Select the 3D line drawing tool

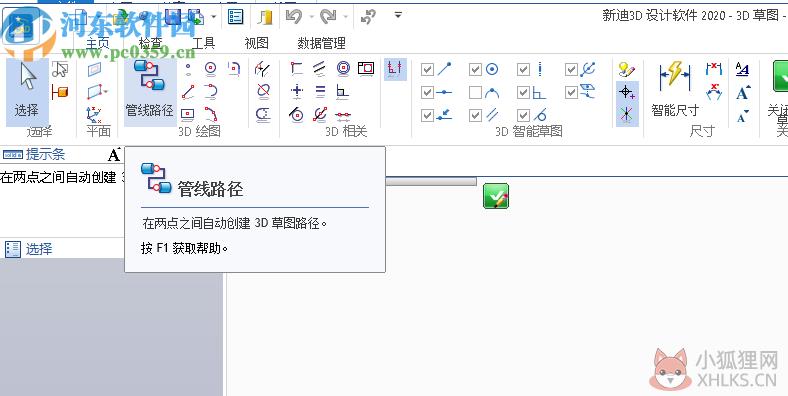(x=188, y=92)
